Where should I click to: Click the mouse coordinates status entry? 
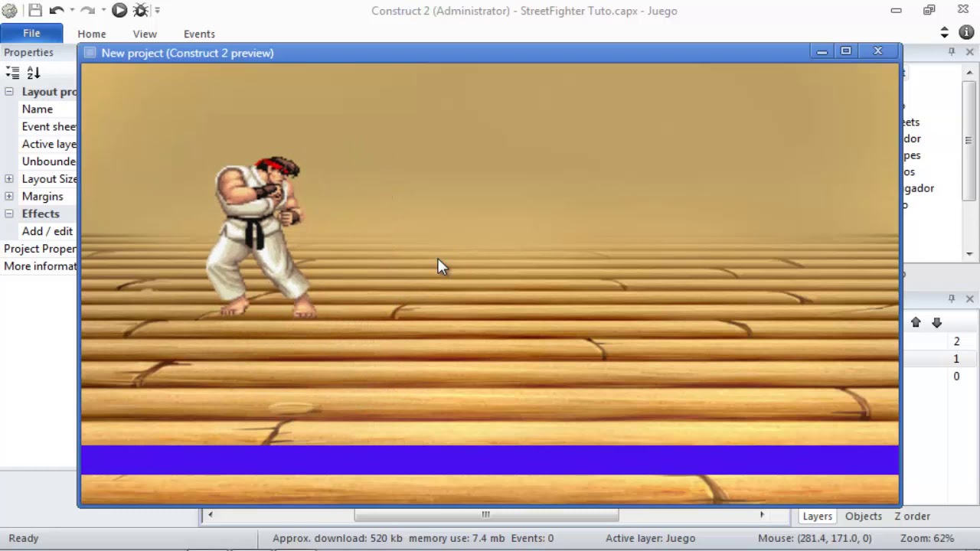pyautogui.click(x=815, y=539)
